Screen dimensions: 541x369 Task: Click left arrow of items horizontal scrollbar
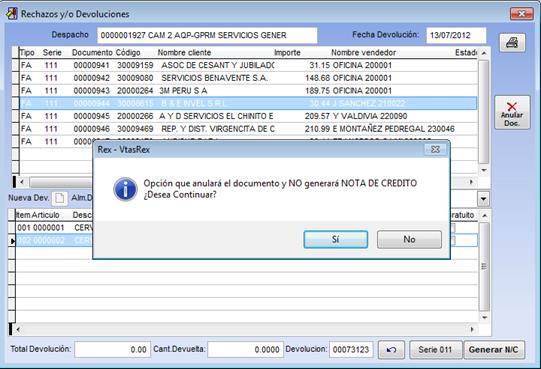point(18,330)
